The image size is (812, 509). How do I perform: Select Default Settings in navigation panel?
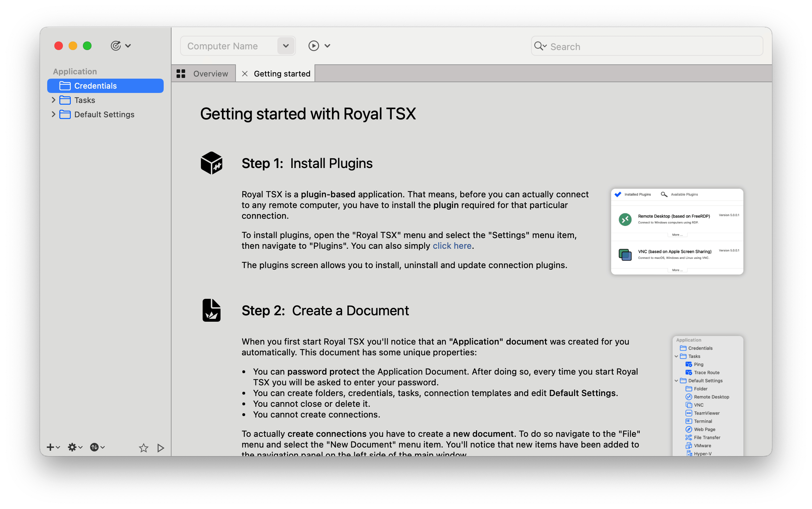point(104,114)
